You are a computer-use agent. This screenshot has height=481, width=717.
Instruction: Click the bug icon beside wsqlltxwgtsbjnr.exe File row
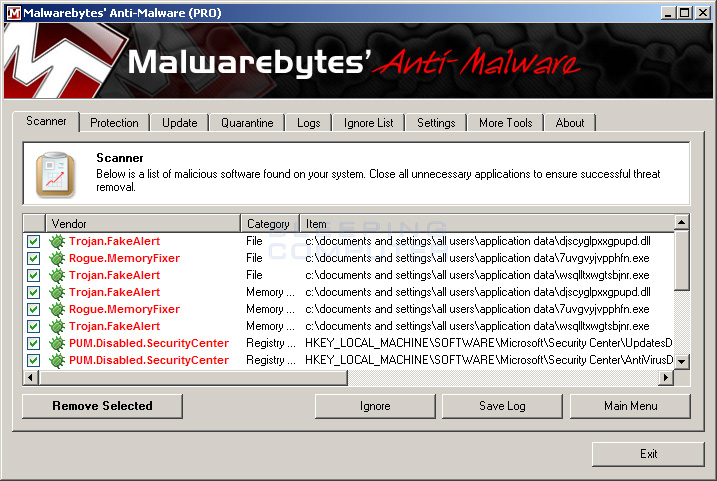[57, 275]
